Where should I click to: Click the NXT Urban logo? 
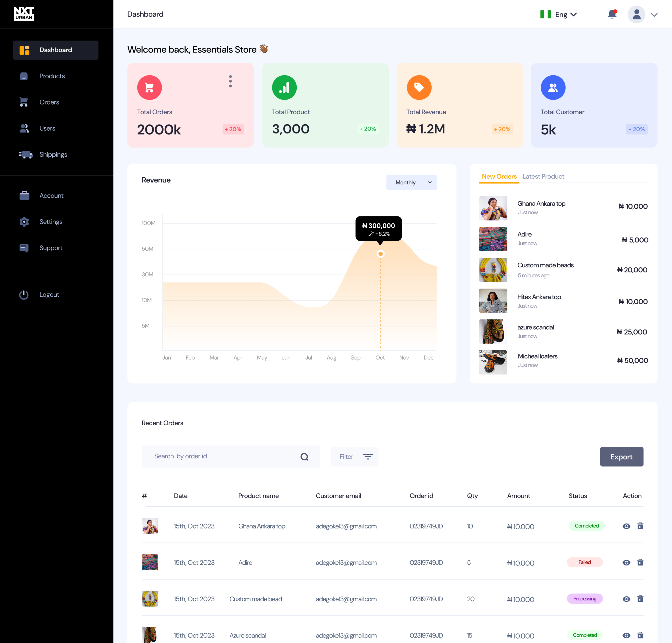pos(24,14)
